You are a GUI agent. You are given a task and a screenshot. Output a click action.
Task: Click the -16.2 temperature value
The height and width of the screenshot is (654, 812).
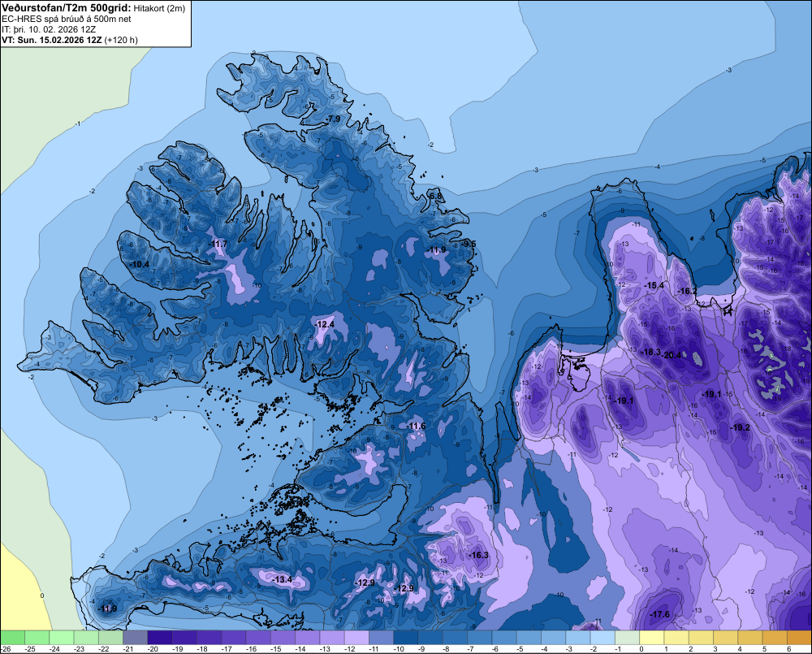(x=688, y=291)
